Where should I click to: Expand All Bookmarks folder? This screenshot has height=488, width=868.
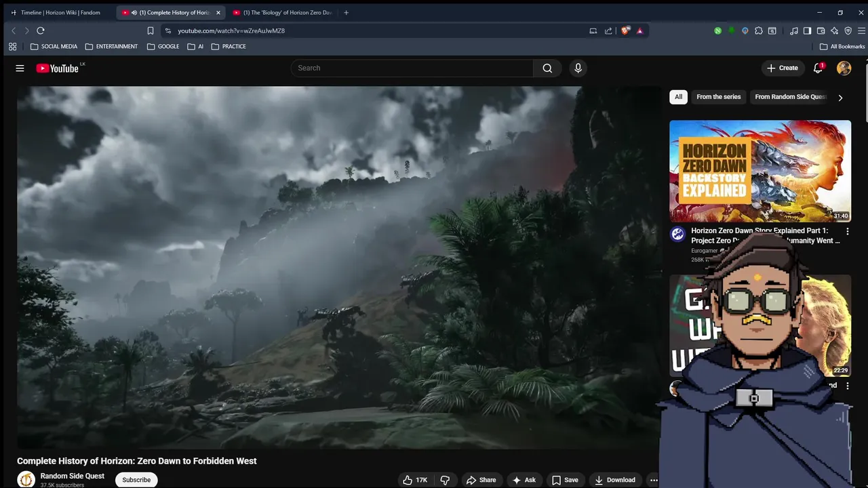click(x=842, y=47)
